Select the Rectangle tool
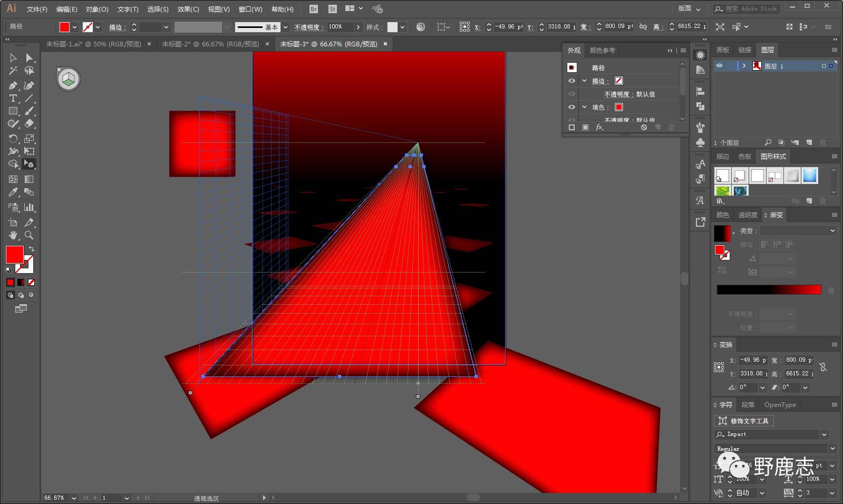The image size is (843, 504). pos(13,111)
